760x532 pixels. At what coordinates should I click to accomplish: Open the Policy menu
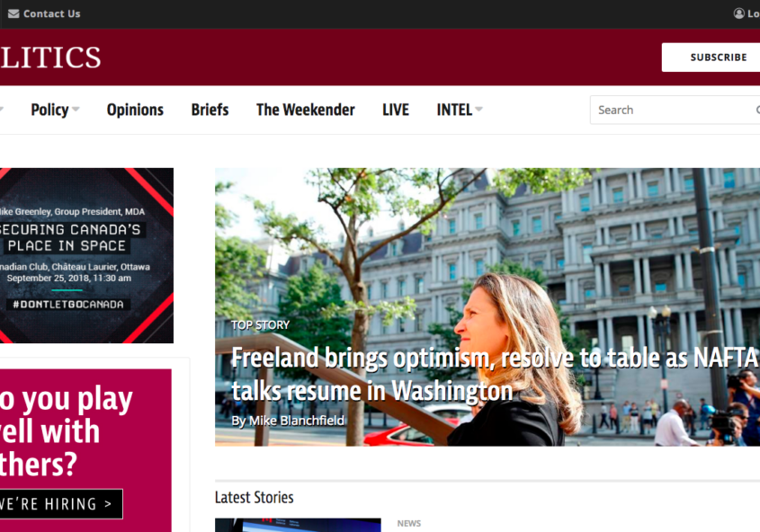pyautogui.click(x=50, y=110)
